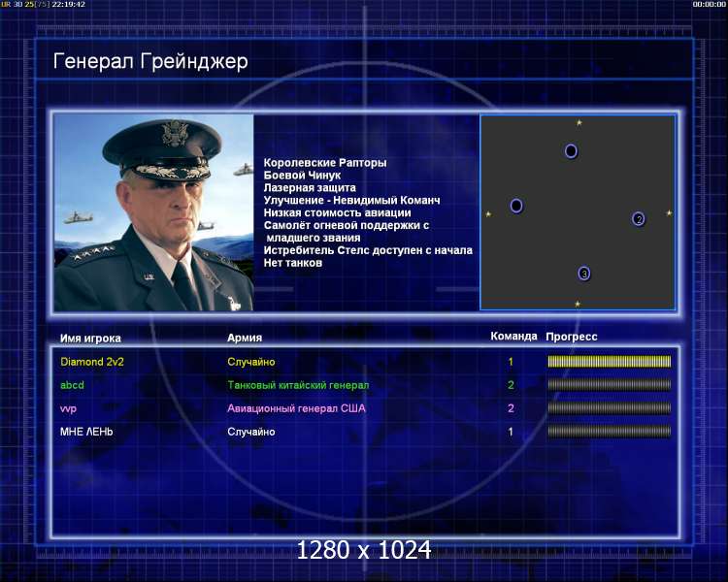This screenshot has height=582, width=728.
Task: Click 'Случайно' army in Diamond 2v2 row
Action: pyautogui.click(x=251, y=362)
